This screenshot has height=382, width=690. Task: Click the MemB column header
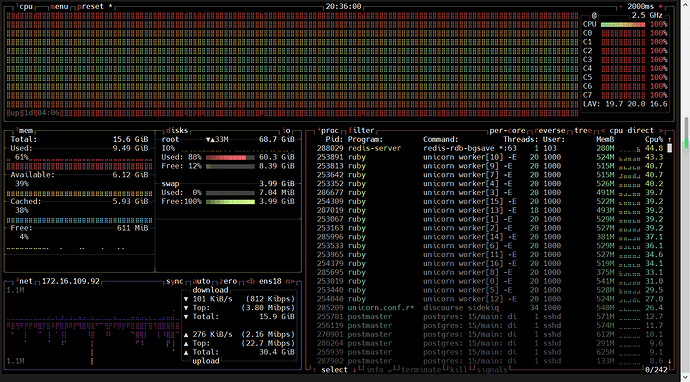point(605,140)
